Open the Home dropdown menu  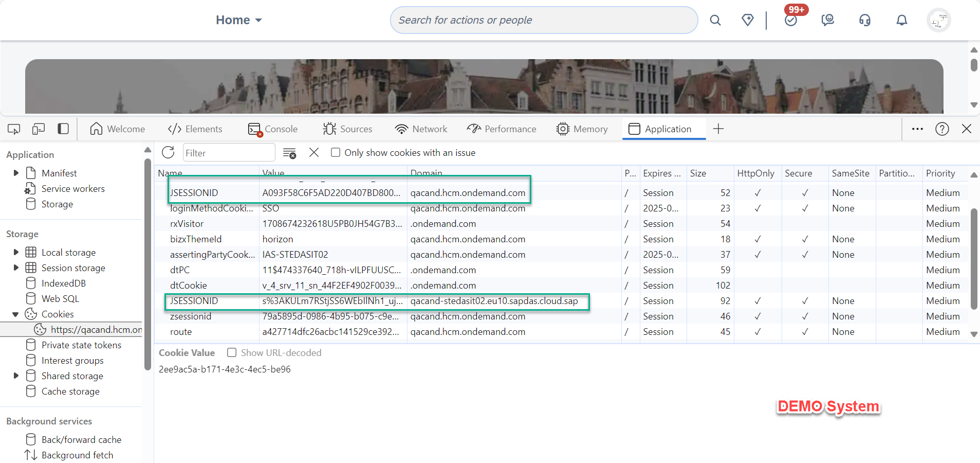[x=238, y=20]
